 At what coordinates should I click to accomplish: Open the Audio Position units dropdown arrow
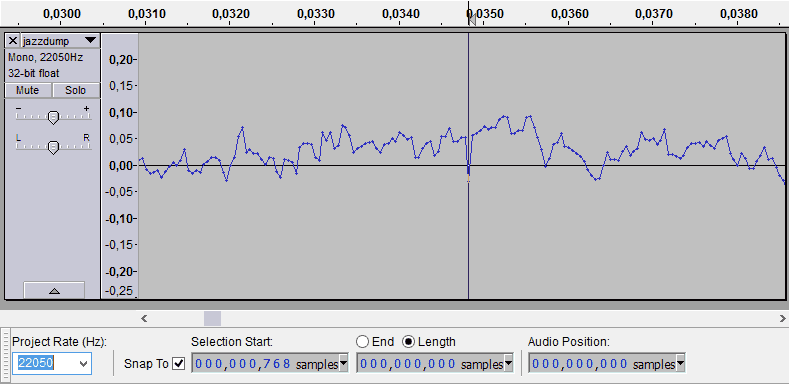point(680,362)
